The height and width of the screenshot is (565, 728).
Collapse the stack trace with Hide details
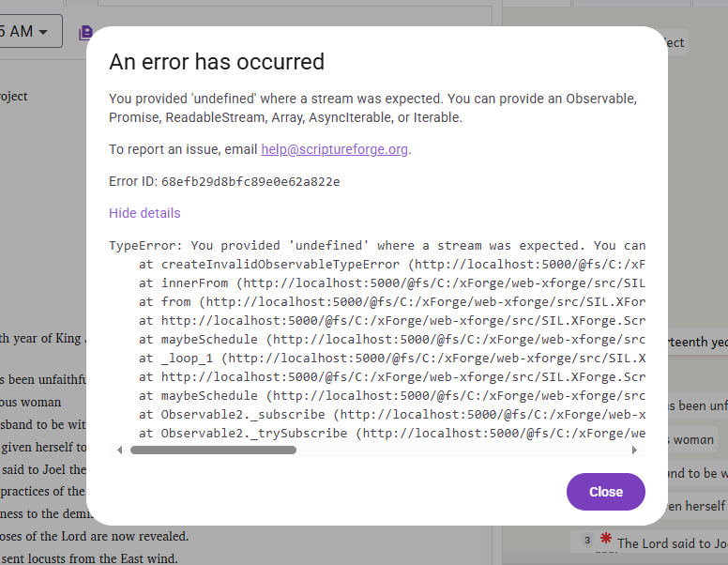144,213
